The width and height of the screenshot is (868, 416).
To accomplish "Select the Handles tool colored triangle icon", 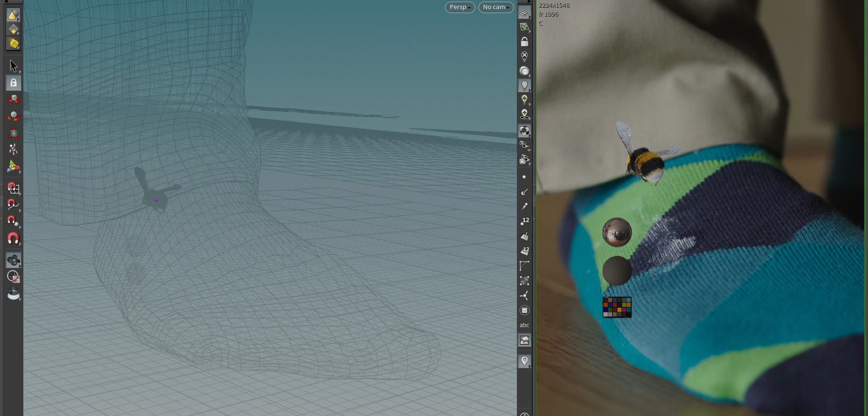I will 13,167.
